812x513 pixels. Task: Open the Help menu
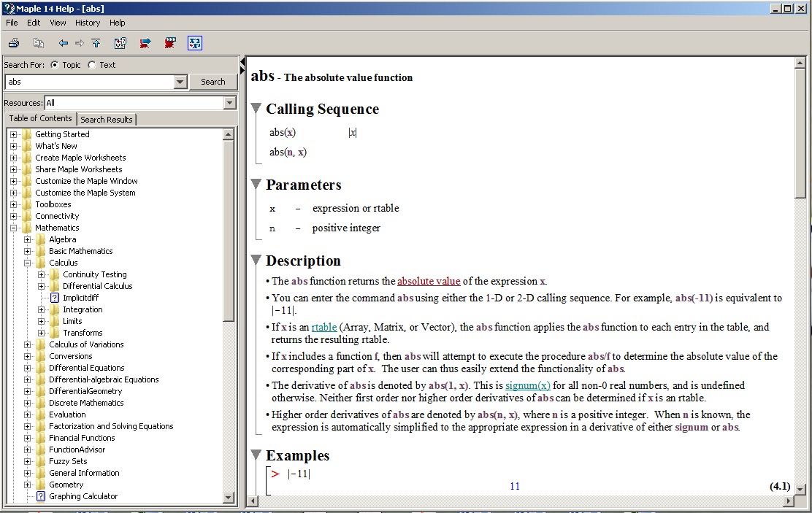118,23
